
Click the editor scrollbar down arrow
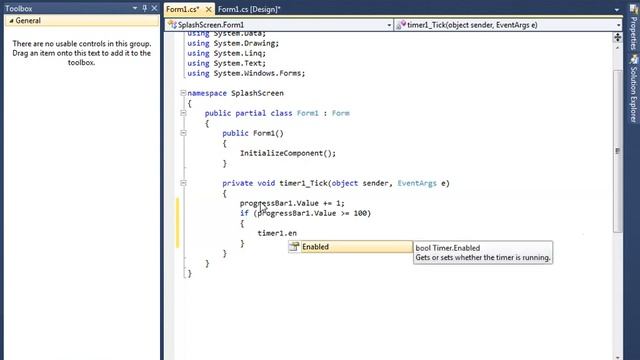(617, 357)
